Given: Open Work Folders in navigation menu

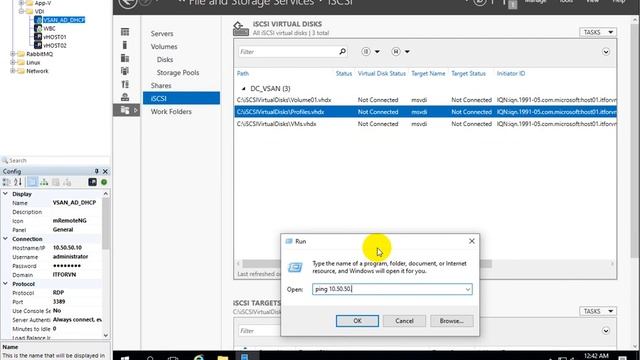Looking at the screenshot, I should (171, 111).
